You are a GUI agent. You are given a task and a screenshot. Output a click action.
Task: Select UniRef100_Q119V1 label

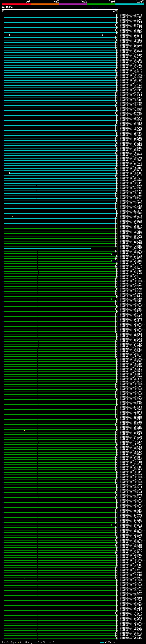click(131, 125)
